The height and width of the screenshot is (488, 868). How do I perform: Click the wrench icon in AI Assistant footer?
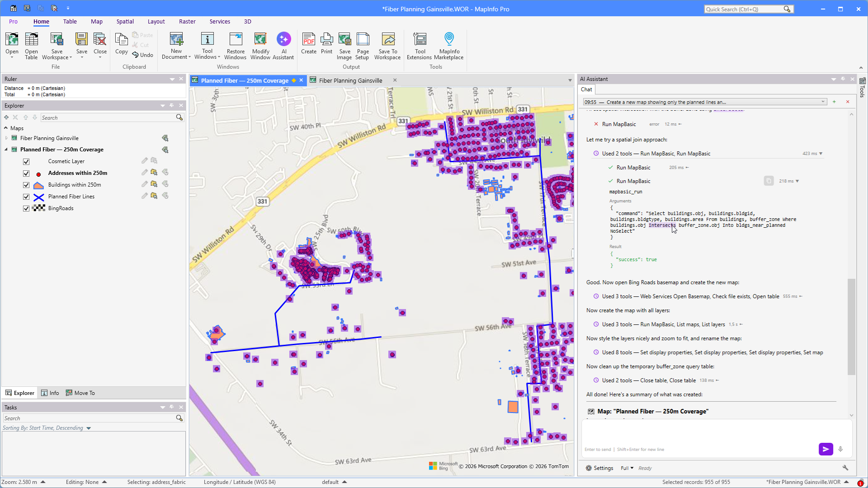[845, 468]
